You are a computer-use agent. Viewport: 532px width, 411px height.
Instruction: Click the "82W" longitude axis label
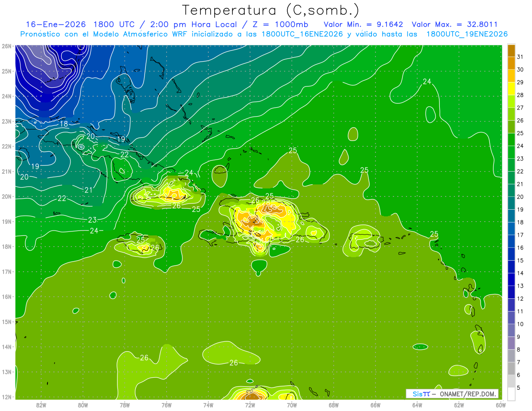coord(41,405)
